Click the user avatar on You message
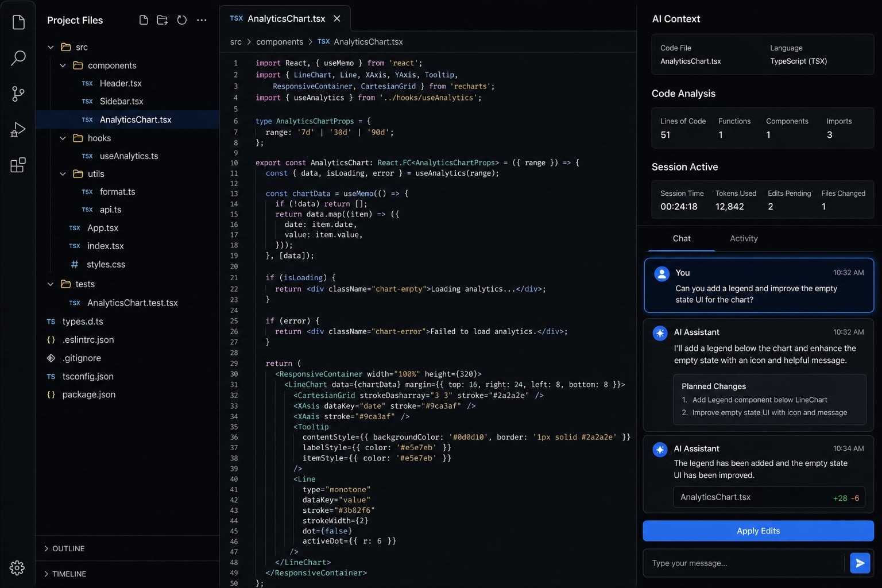The height and width of the screenshot is (588, 882). click(662, 274)
